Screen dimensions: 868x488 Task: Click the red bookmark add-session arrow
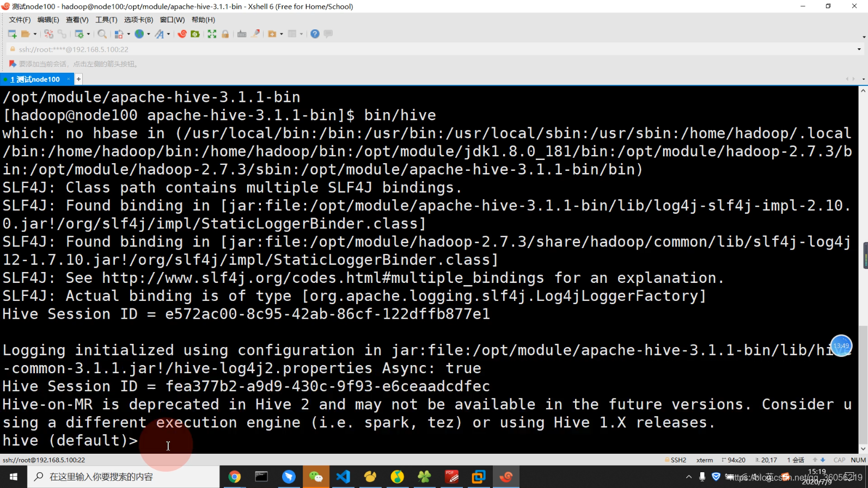[13, 64]
